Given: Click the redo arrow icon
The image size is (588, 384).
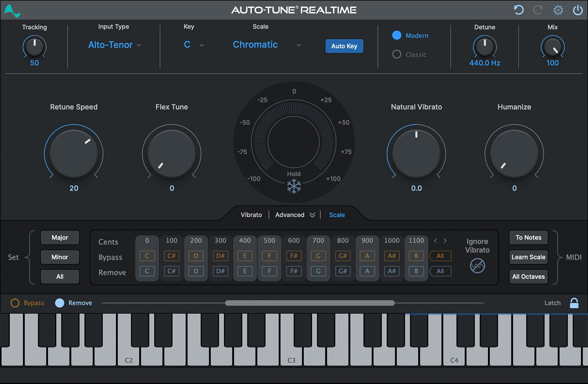Looking at the screenshot, I should pos(538,10).
